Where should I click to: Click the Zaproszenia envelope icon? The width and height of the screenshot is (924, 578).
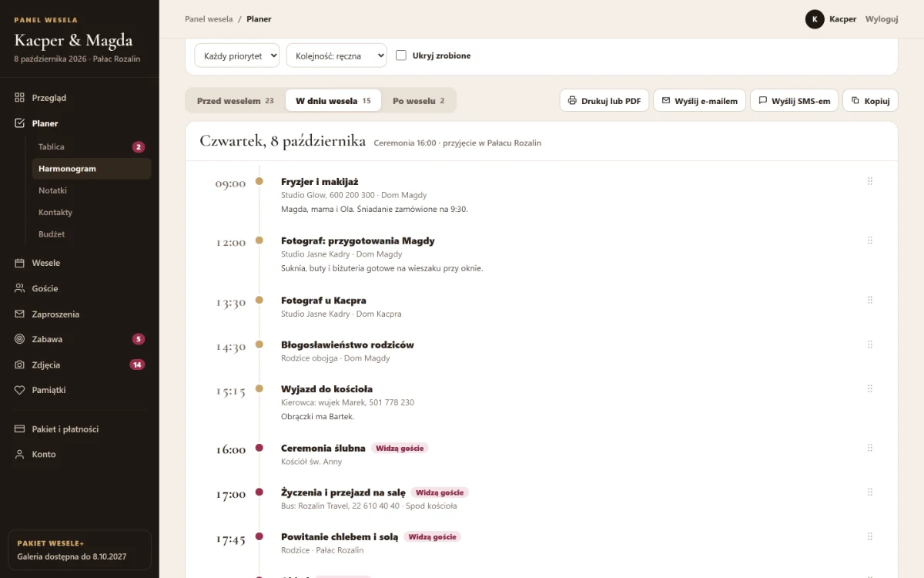click(20, 314)
